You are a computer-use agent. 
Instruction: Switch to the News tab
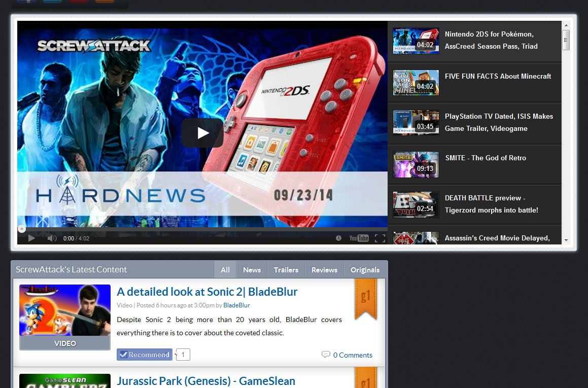pos(252,269)
